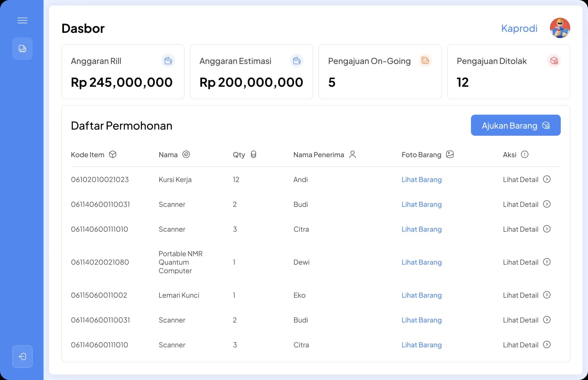
Task: Click the info icon next to Aksi
Action: tap(525, 154)
